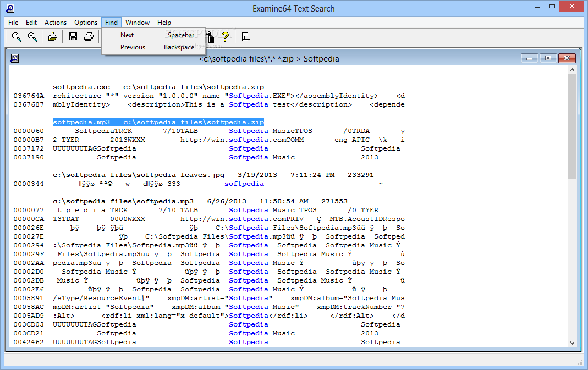Click offset 0000060

[29, 131]
